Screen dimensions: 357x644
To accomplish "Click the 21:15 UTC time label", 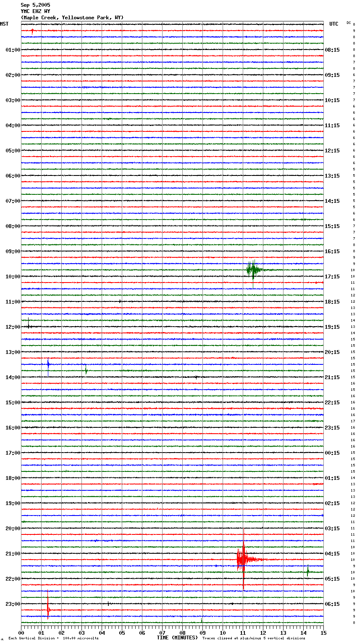I will click(x=332, y=377).
